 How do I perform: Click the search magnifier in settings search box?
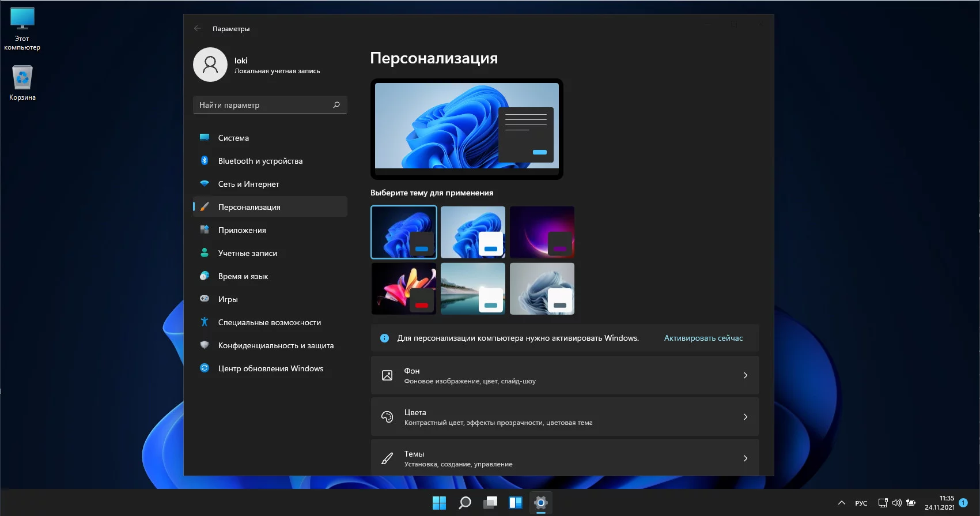tap(336, 105)
